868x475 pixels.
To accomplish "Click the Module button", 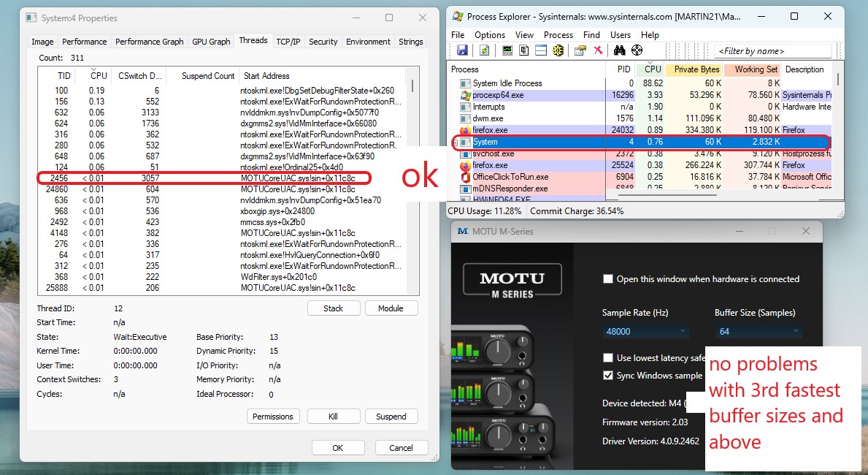I will [391, 308].
